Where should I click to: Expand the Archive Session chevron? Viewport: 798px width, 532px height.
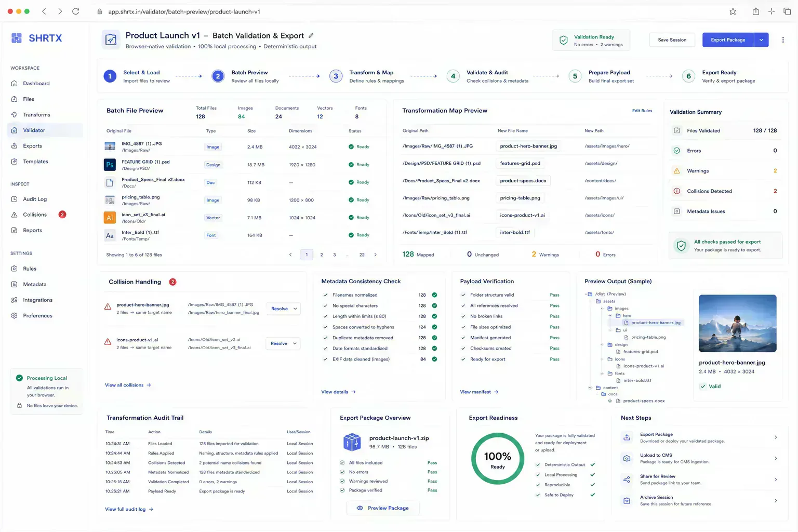pos(776,501)
